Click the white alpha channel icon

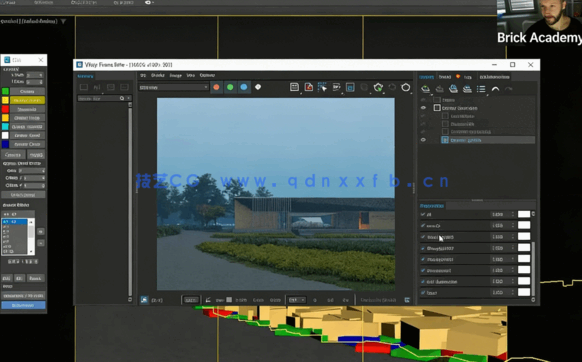point(258,87)
